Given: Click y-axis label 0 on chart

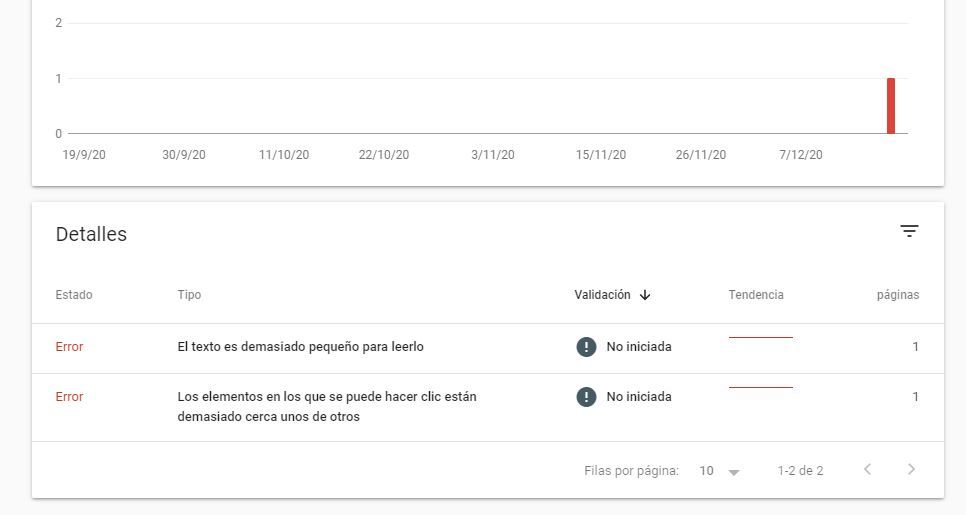Looking at the screenshot, I should [x=59, y=134].
